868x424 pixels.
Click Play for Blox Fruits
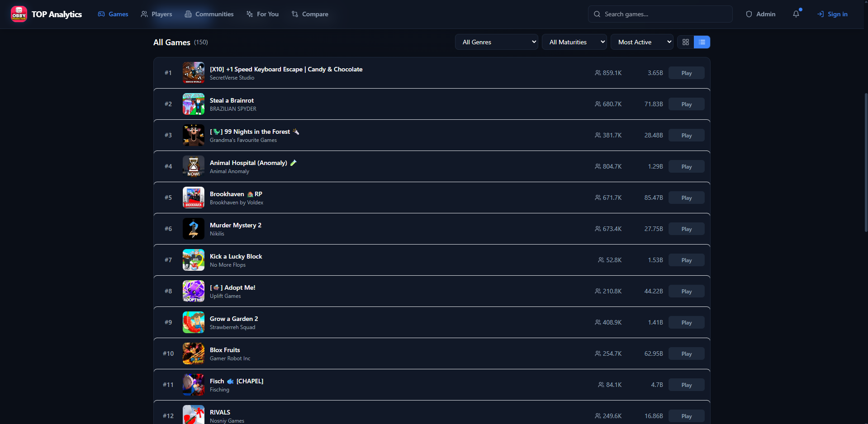point(687,353)
